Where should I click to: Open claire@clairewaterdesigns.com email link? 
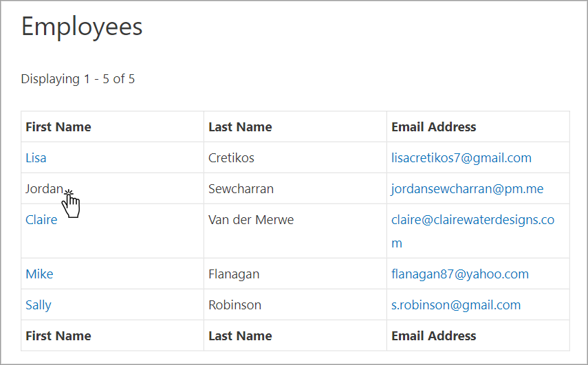tap(472, 220)
